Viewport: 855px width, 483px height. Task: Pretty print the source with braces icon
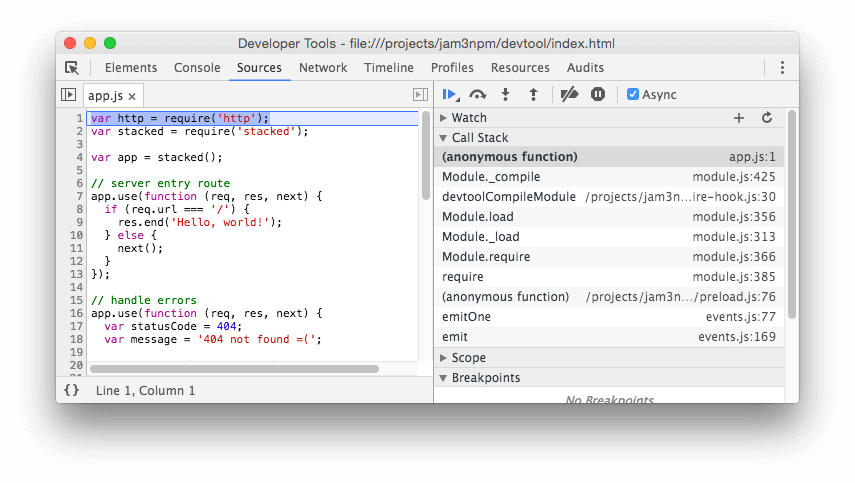tap(71, 390)
